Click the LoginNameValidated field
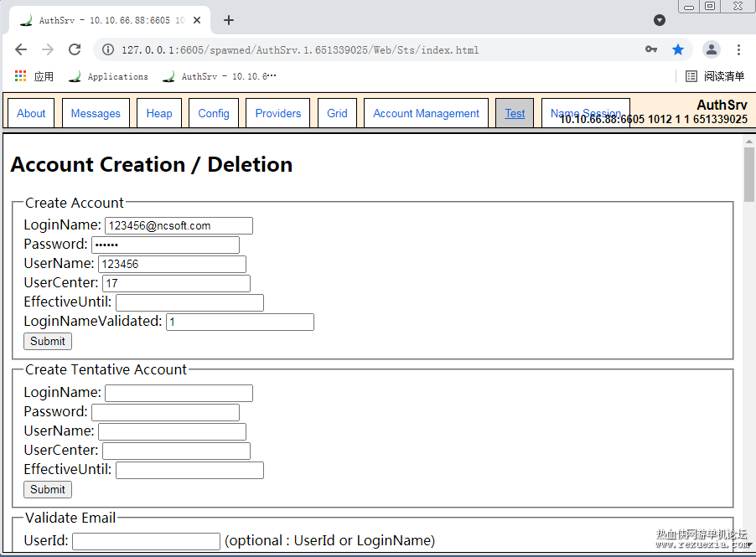The image size is (756, 557). (240, 322)
